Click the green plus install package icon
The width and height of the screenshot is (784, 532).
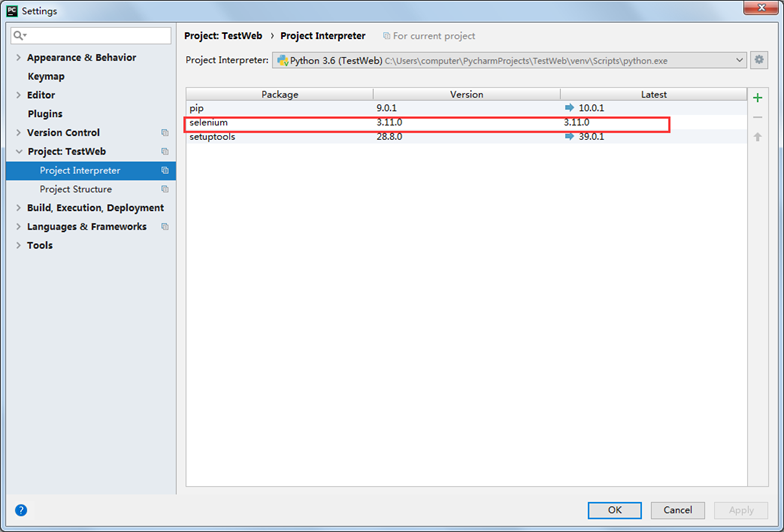pos(758,98)
